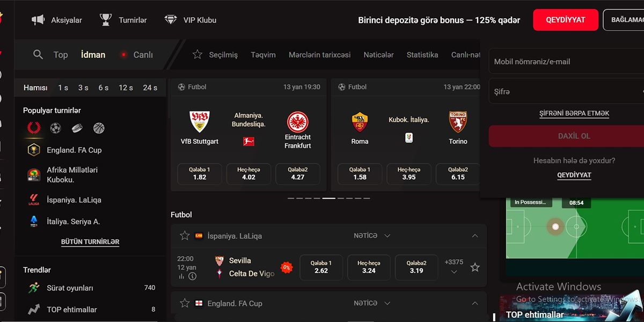Open info icon for Sevilla match
The image size is (644, 322).
[x=192, y=276]
